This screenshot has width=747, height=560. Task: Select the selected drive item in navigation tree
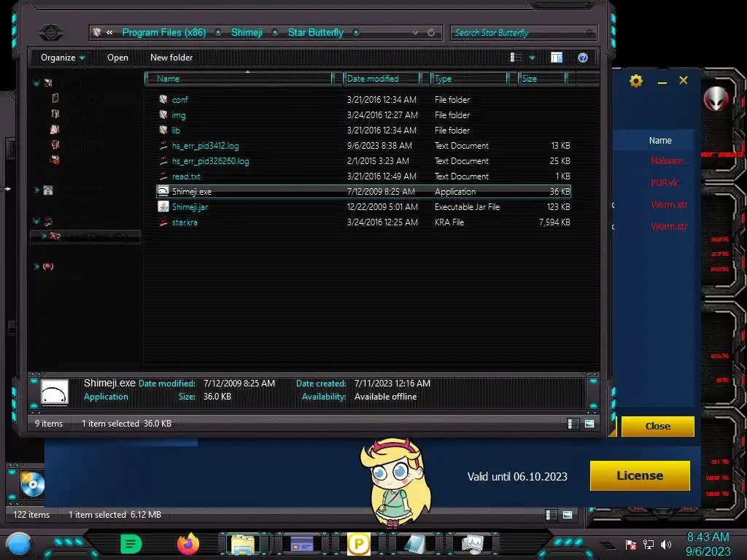pos(86,237)
